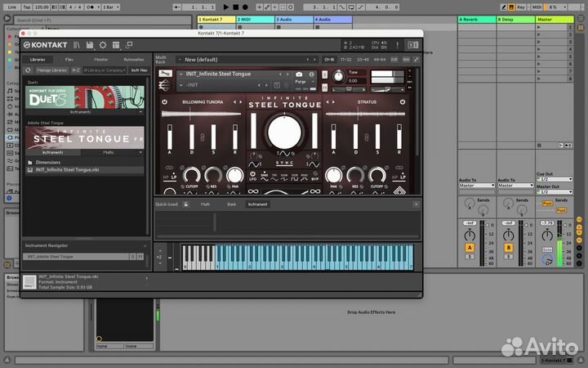Viewport: 588px width, 368px height.
Task: Select Quick-Load Instrument tab
Action: click(257, 204)
